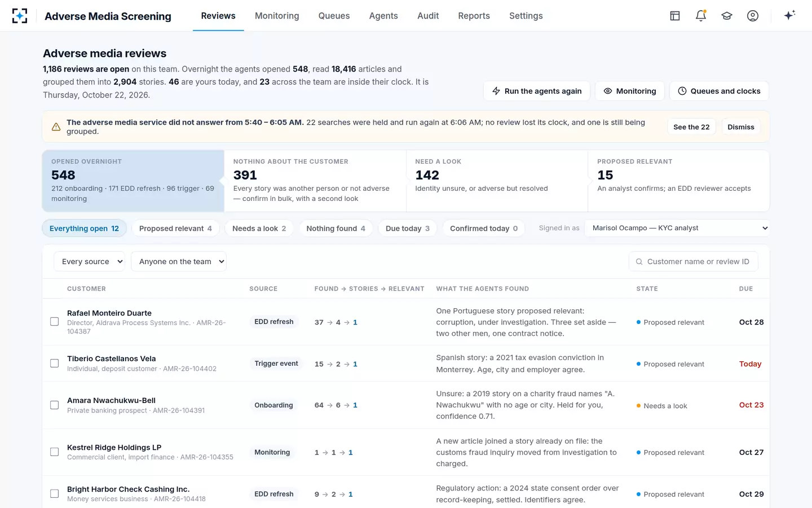This screenshot has width=812, height=508.
Task: Show Confirmed today reviews
Action: (x=484, y=228)
